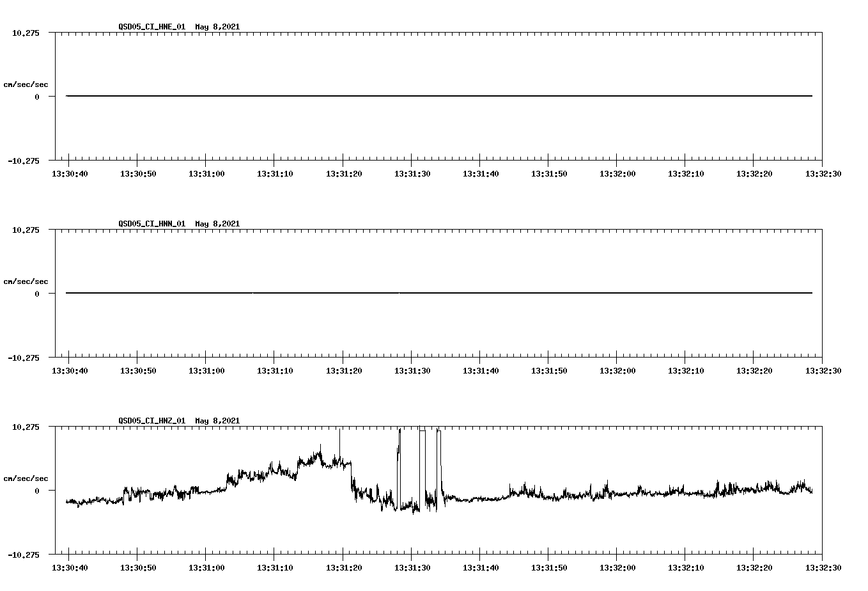Click the QSD05_CI_HNN_01 trace title
The image size is (868, 591).
point(151,223)
